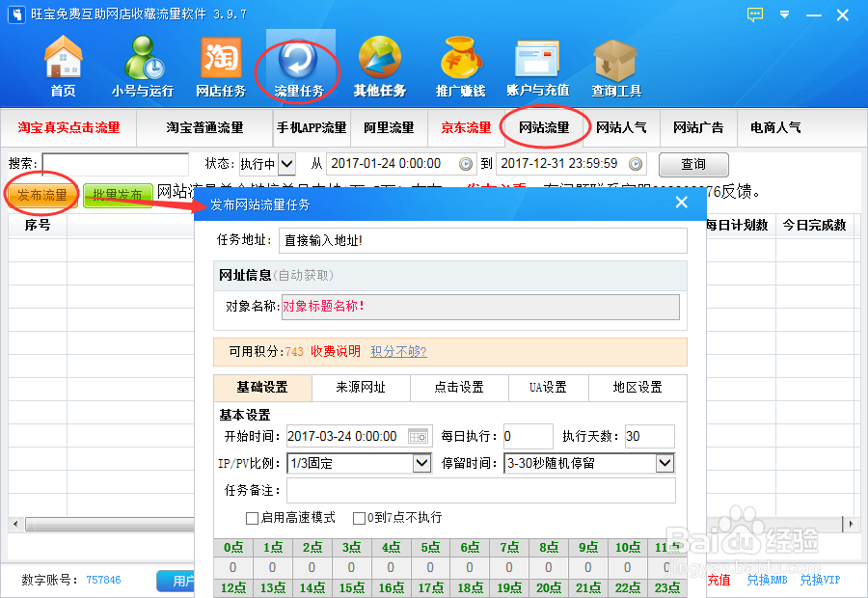This screenshot has height=598, width=868.
Task: Close the 发布网站流量任务 dialog
Action: [682, 203]
